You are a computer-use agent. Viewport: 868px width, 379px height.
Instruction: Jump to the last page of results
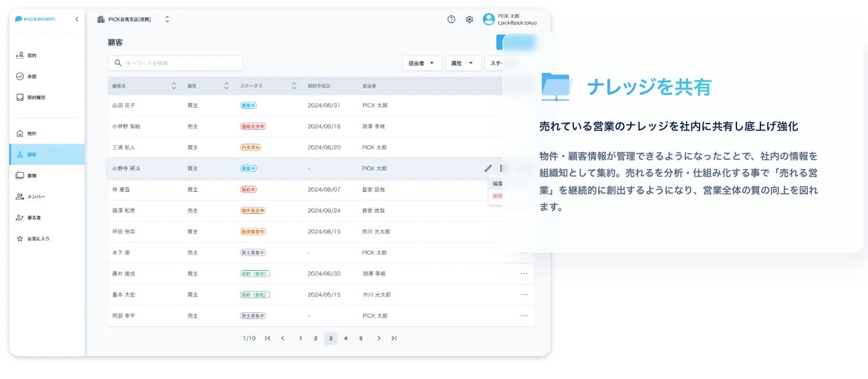[394, 338]
